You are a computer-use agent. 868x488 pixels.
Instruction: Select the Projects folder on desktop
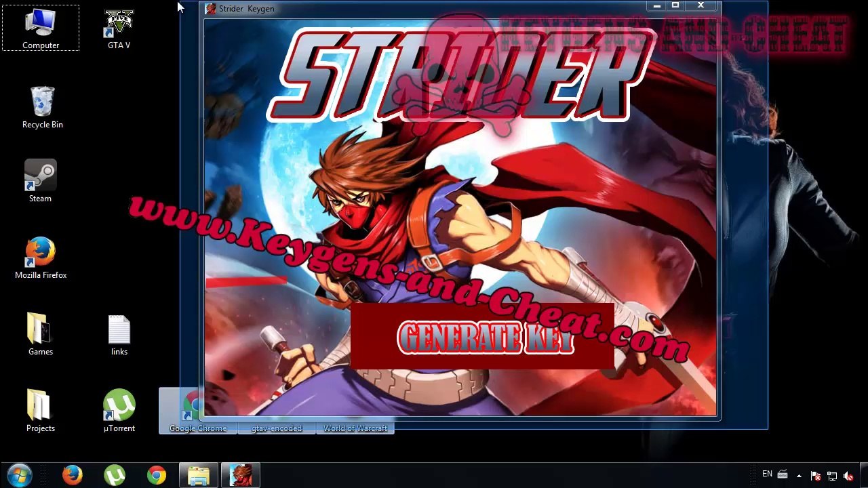(41, 411)
